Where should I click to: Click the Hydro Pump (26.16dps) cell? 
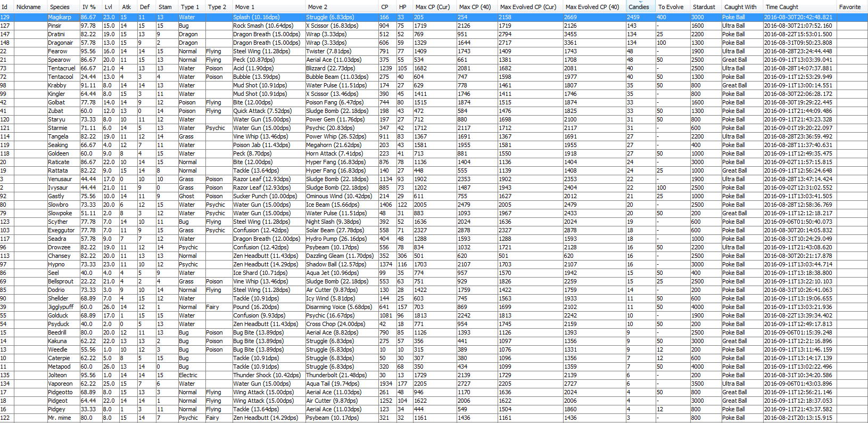[341, 239]
